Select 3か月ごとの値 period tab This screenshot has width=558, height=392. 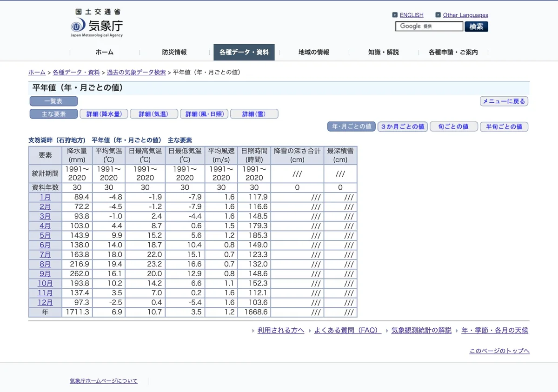coord(403,126)
